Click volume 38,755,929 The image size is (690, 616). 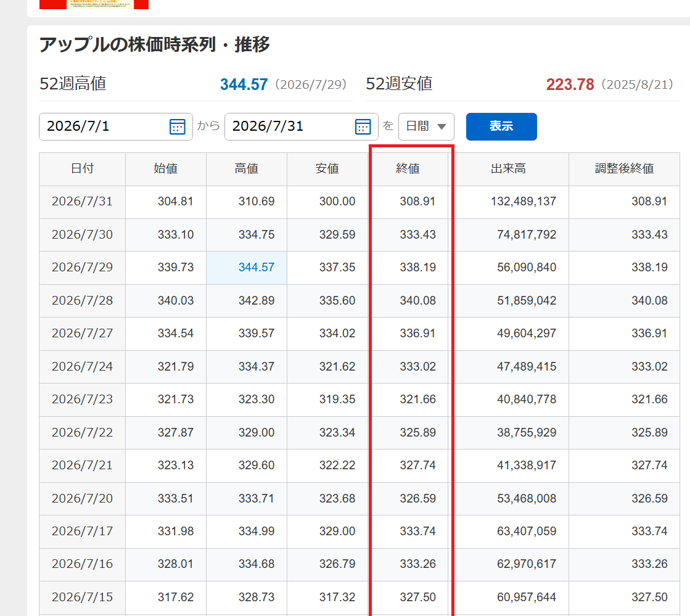coord(527,432)
